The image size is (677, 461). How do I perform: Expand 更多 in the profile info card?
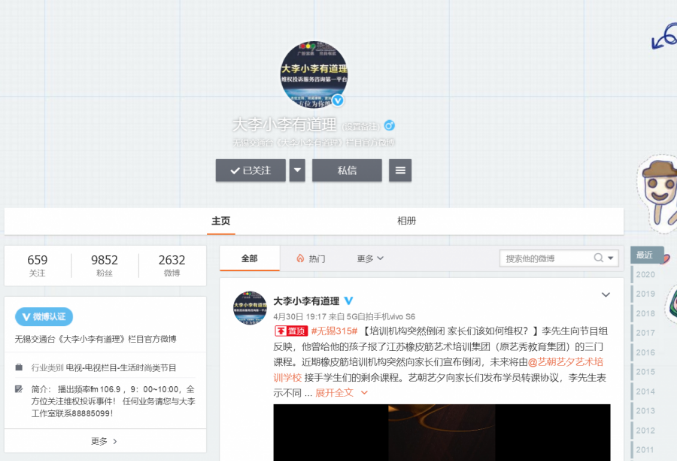click(x=103, y=441)
